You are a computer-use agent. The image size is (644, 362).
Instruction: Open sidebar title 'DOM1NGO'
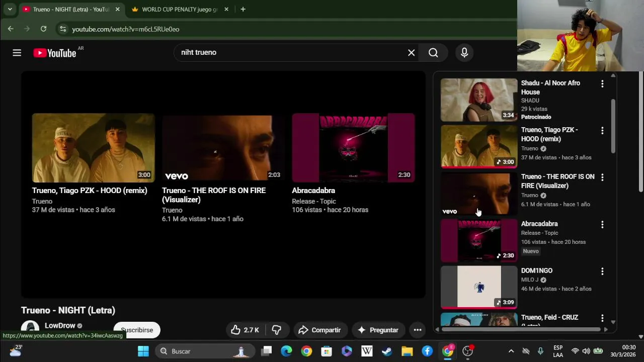pos(537,270)
